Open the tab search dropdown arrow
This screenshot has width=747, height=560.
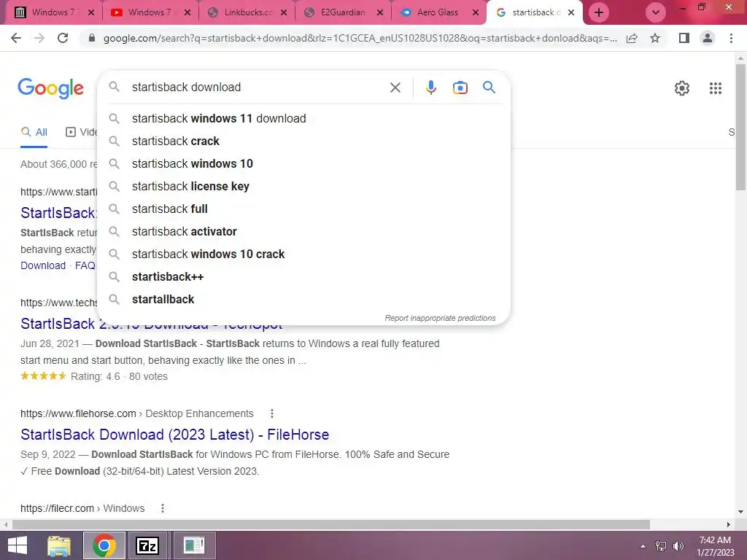[656, 12]
